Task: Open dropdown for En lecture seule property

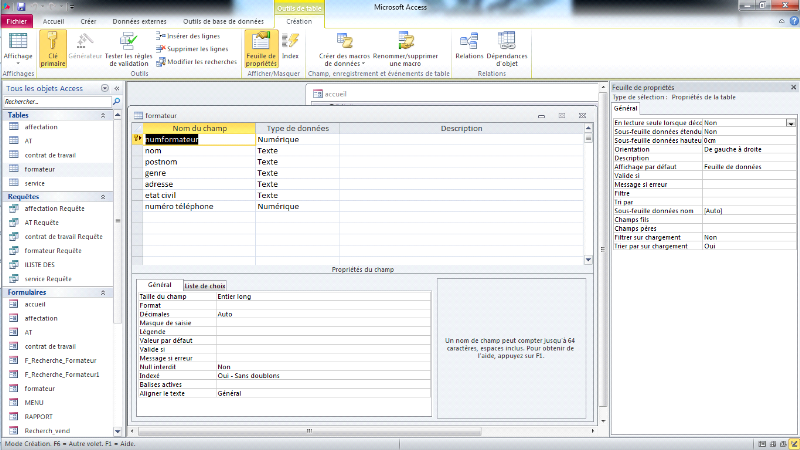Action: pos(790,122)
